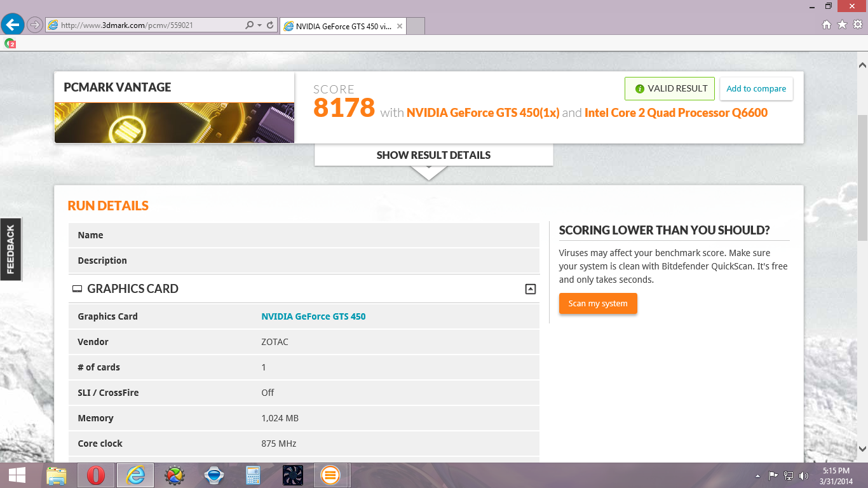The image size is (868, 488).
Task: Go back using the browser back arrow
Action: tap(13, 25)
